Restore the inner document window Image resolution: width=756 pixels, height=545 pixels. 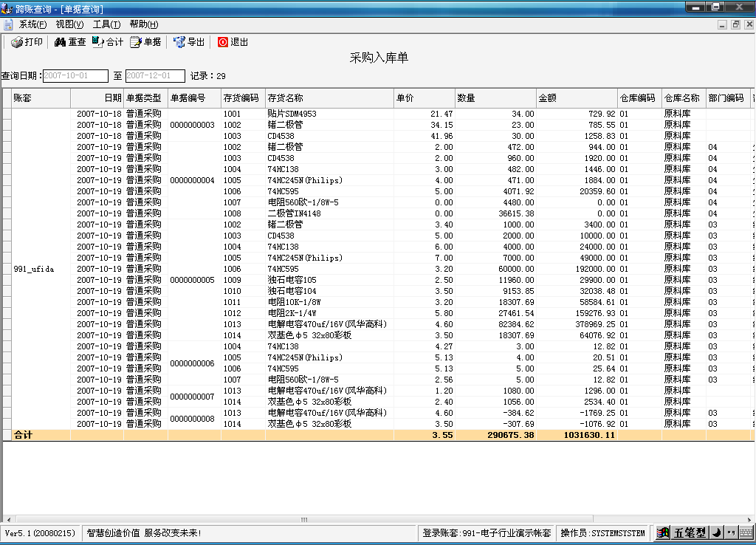coord(736,24)
